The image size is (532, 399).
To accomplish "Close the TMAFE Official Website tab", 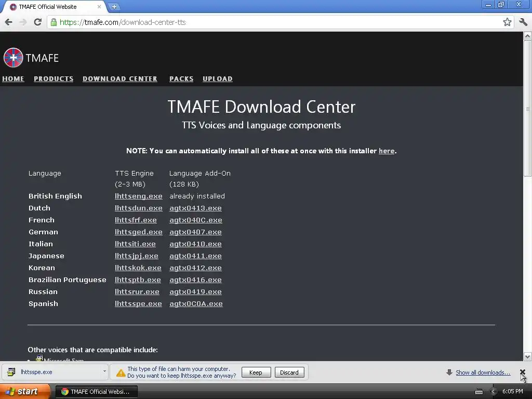I will click(x=99, y=7).
